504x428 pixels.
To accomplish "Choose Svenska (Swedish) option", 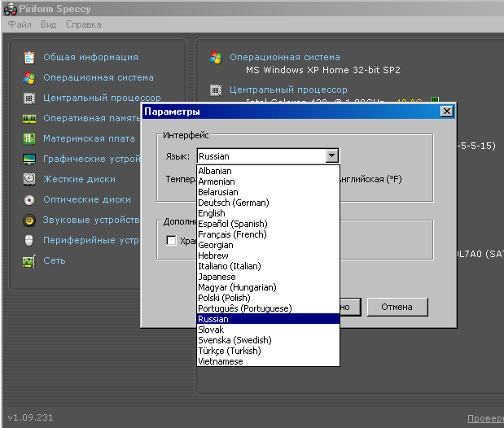I will tap(268, 340).
